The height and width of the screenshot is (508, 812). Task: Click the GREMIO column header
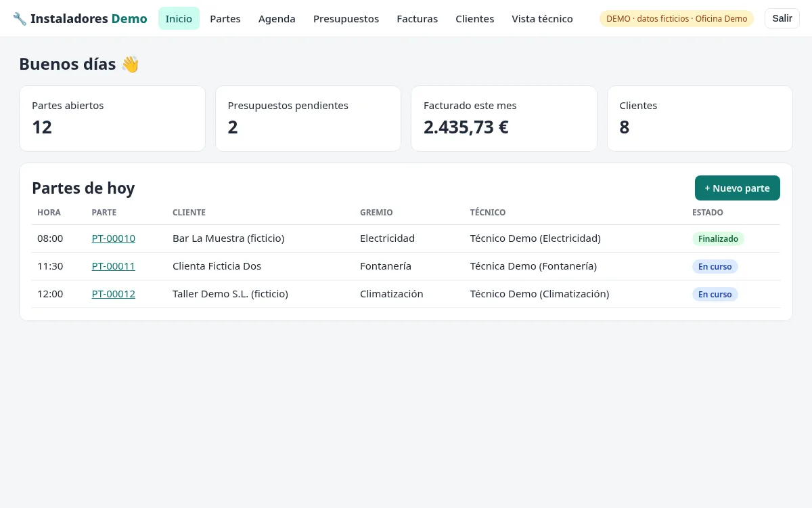pos(376,213)
